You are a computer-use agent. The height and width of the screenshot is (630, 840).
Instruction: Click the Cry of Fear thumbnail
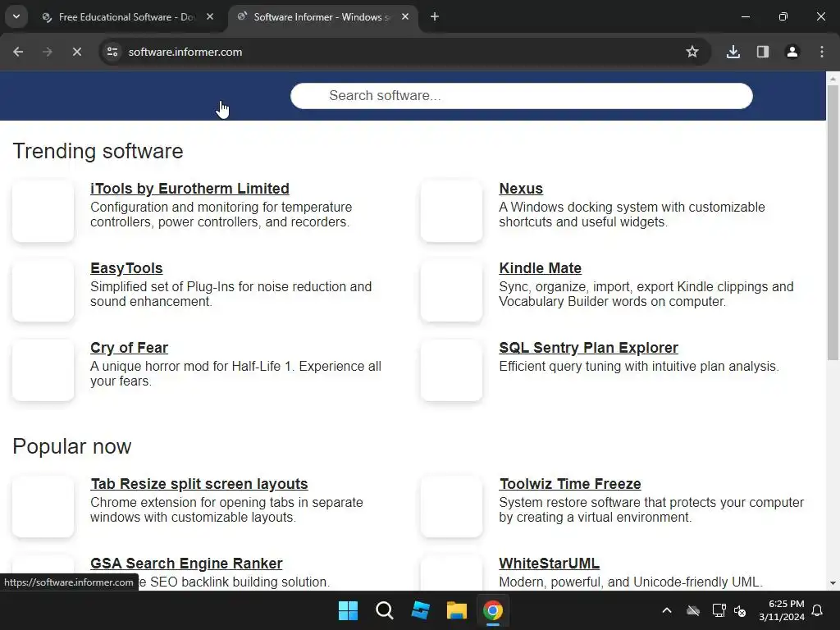pos(43,370)
